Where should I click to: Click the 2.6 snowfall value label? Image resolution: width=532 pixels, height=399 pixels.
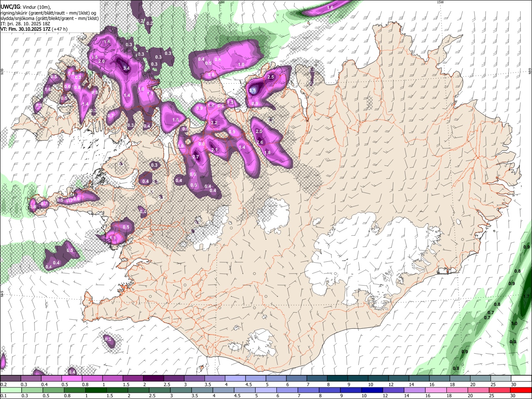click(260, 142)
